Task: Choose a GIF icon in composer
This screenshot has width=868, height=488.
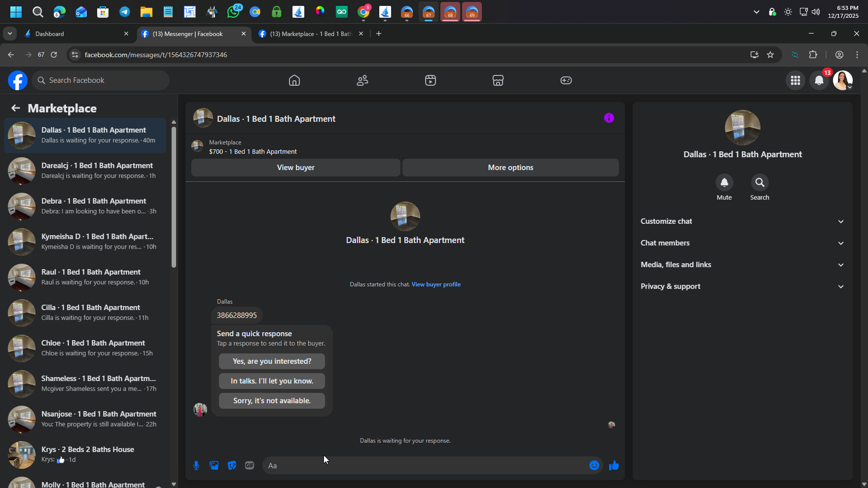Action: tap(250, 465)
